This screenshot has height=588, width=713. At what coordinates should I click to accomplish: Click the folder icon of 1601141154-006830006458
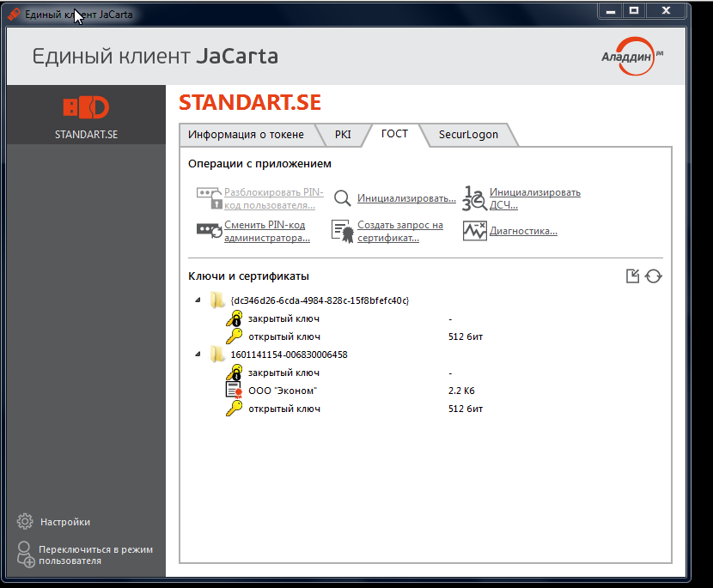click(x=217, y=355)
